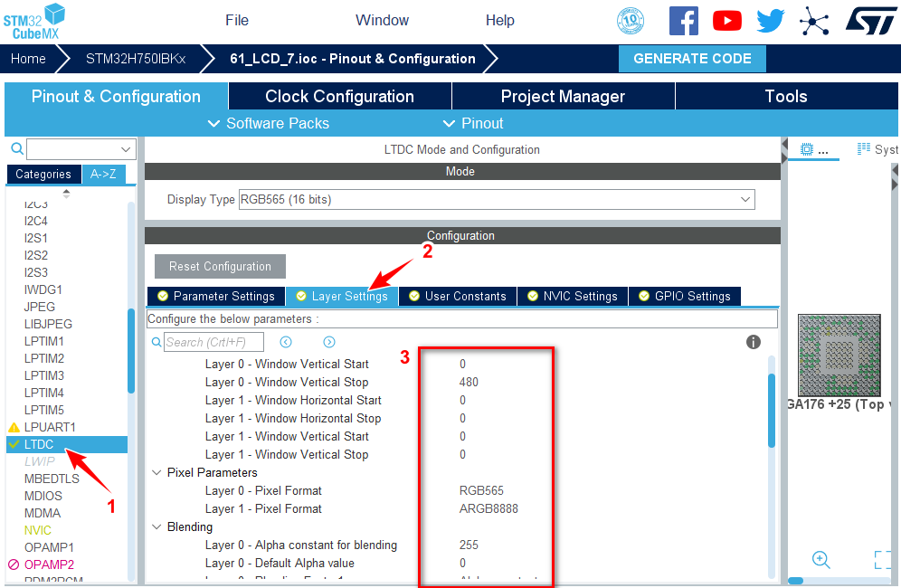Click the info icon in parameters panel
Screen dimensions: 901x588
pyautogui.click(x=754, y=342)
